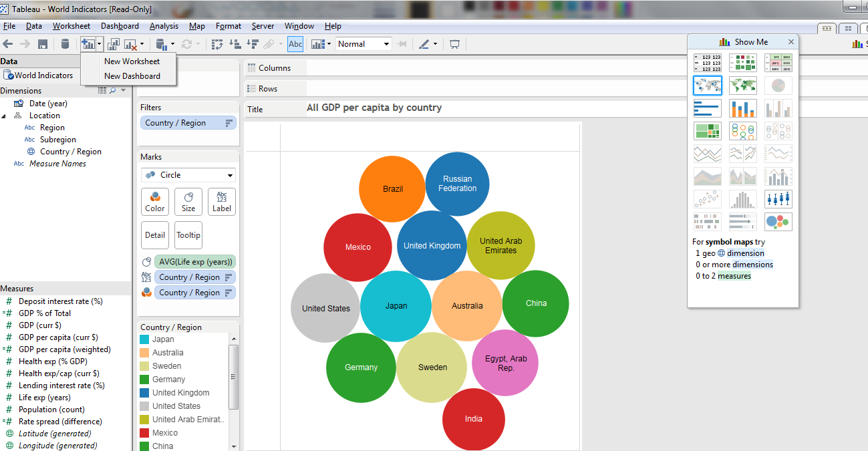The height and width of the screenshot is (451, 868).
Task: Collapse the Location hierarchy in Dimensions
Action: (3, 116)
